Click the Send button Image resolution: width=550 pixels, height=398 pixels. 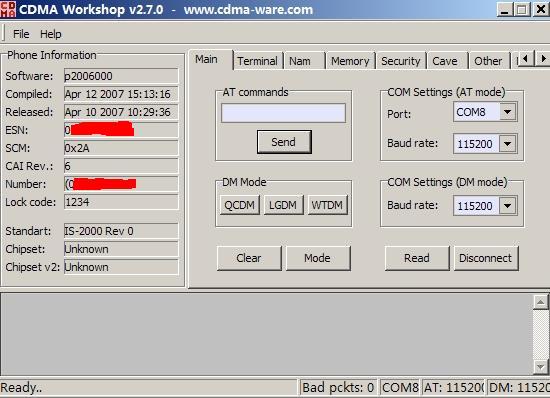click(x=284, y=142)
